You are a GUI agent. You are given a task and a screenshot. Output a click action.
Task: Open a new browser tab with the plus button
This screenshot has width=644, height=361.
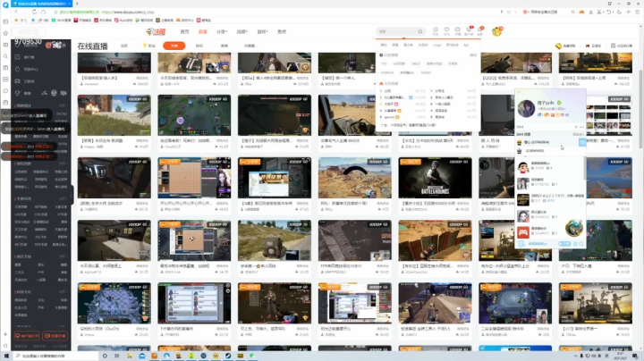pyautogui.click(x=77, y=4)
